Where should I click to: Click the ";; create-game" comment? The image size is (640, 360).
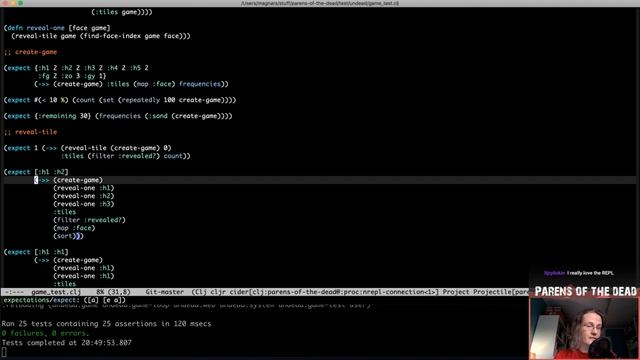click(31, 52)
